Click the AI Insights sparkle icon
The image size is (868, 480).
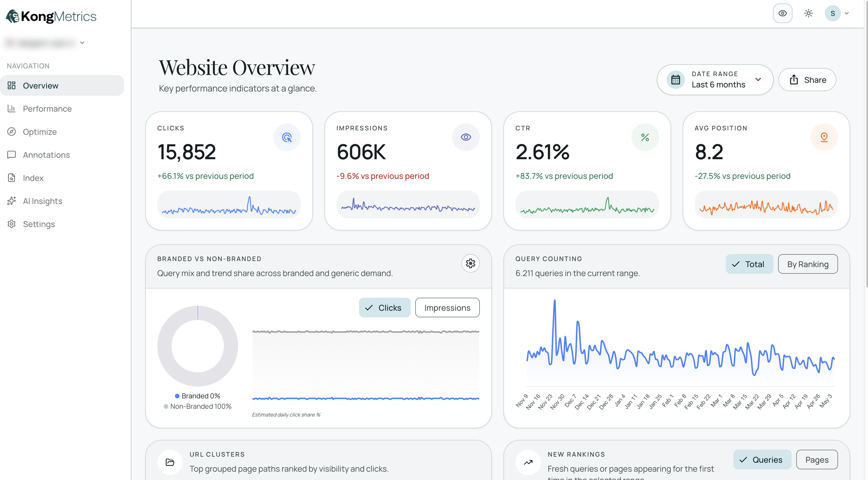pos(12,201)
